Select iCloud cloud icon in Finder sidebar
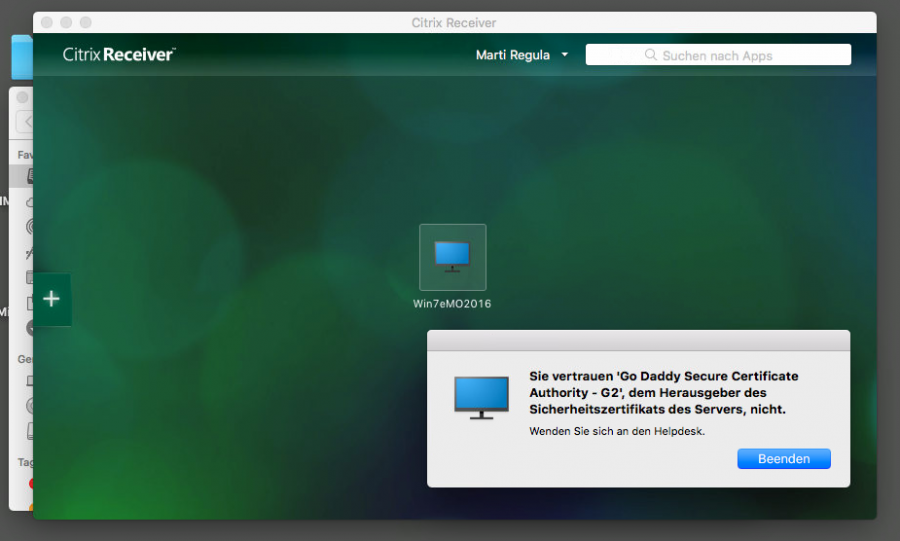 29,202
